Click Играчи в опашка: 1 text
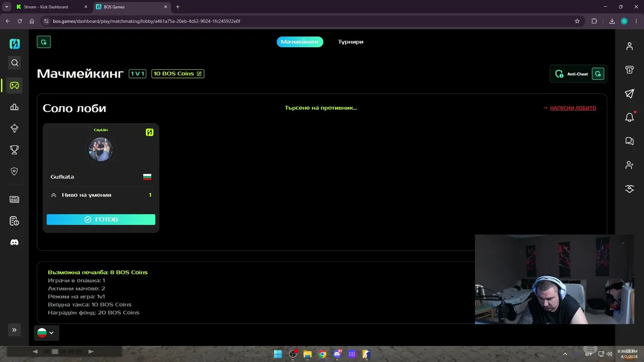 (76, 281)
